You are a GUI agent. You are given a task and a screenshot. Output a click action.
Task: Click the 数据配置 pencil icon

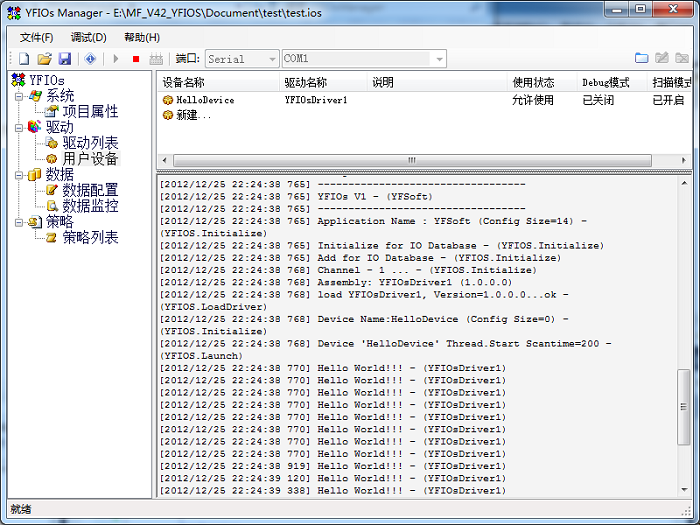52,190
